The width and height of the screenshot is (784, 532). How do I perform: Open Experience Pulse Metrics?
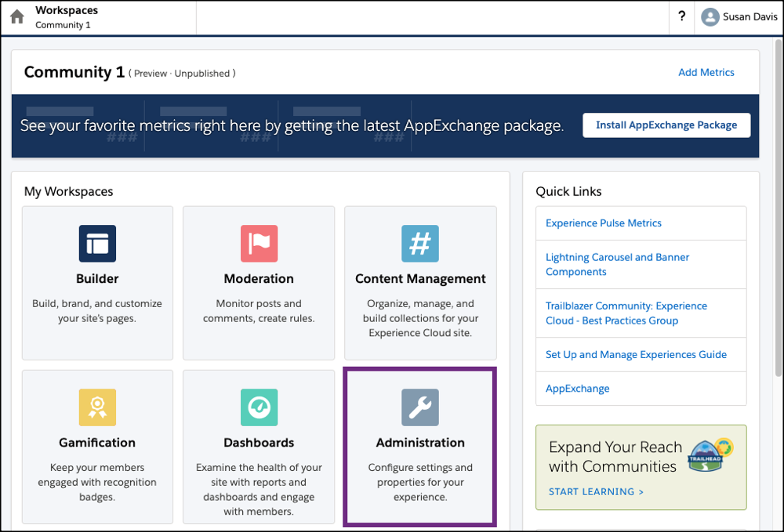(x=604, y=223)
